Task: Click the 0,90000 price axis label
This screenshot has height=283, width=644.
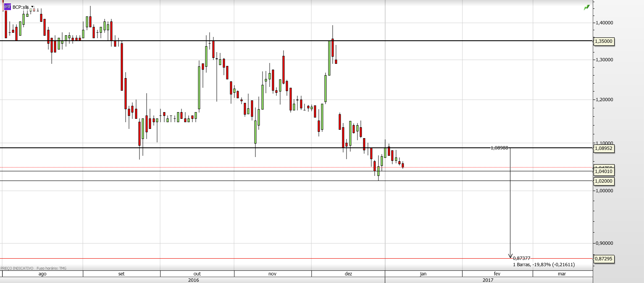Action: coord(605,243)
